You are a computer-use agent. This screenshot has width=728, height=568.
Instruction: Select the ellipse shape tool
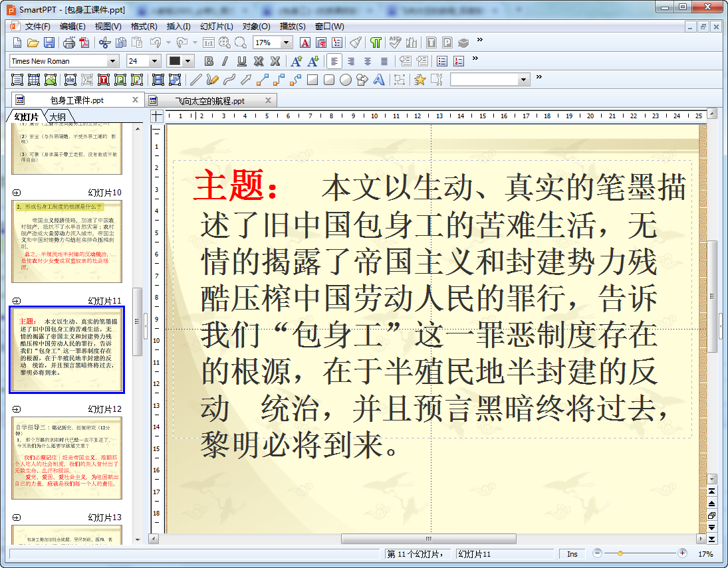[346, 80]
